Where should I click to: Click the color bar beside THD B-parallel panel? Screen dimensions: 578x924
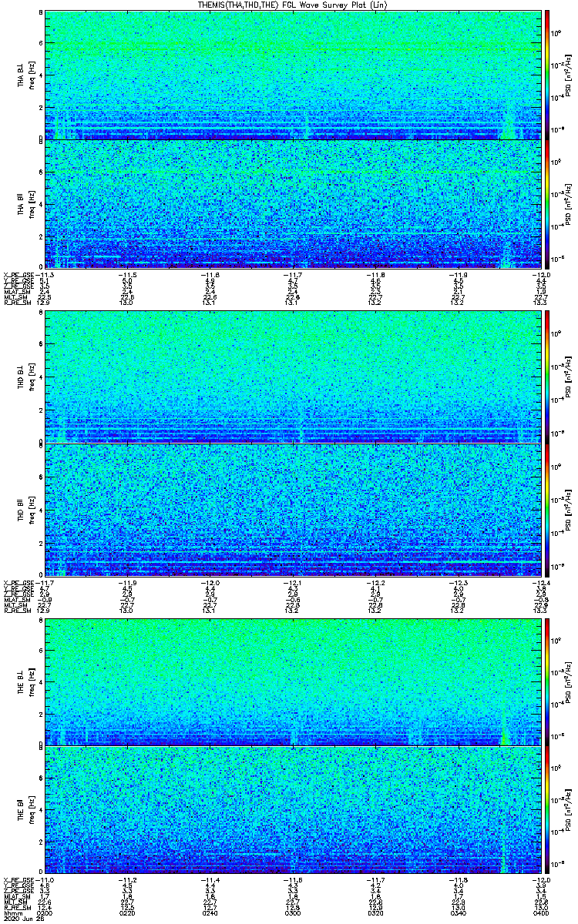(x=547, y=508)
